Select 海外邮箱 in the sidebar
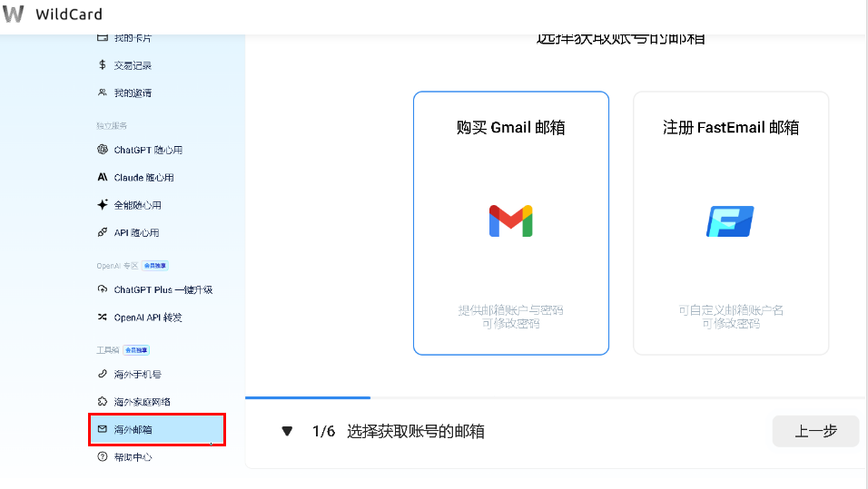 pos(157,429)
